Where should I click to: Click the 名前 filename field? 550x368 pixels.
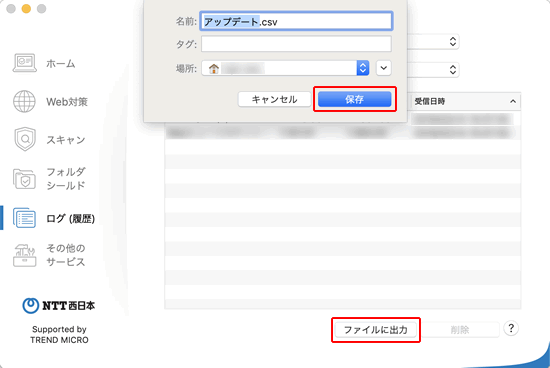(x=296, y=21)
